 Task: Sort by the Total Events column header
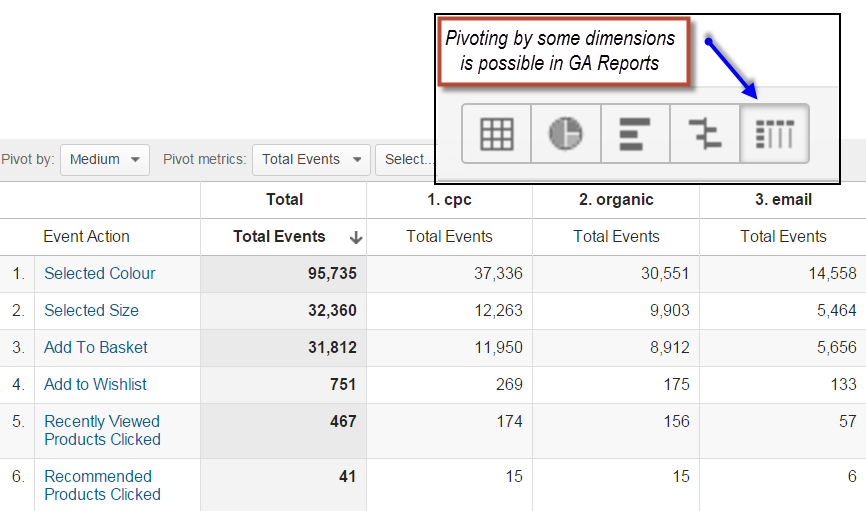pyautogui.click(x=279, y=236)
